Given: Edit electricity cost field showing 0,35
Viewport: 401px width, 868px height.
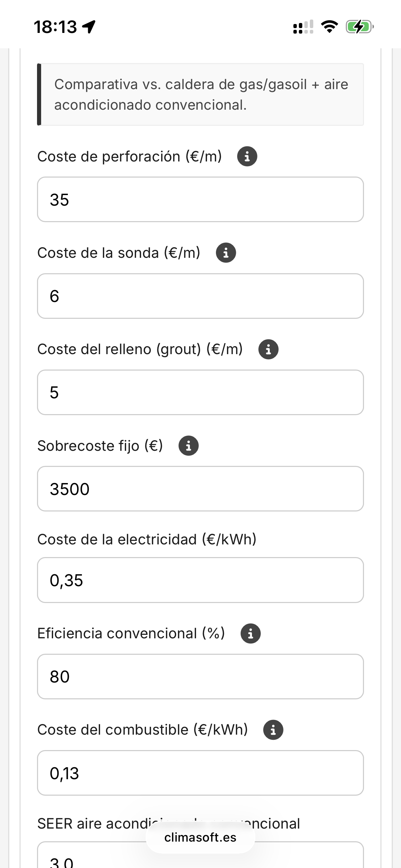Looking at the screenshot, I should click(x=200, y=580).
